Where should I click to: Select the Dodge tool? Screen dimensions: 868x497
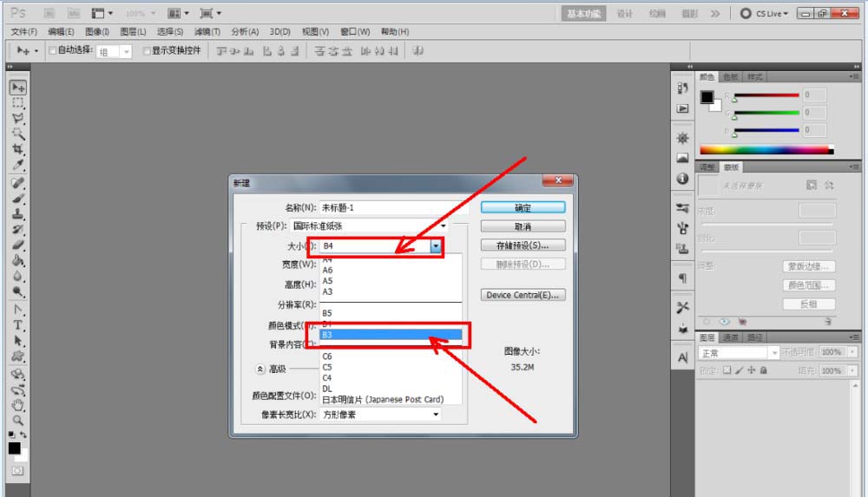[x=17, y=291]
